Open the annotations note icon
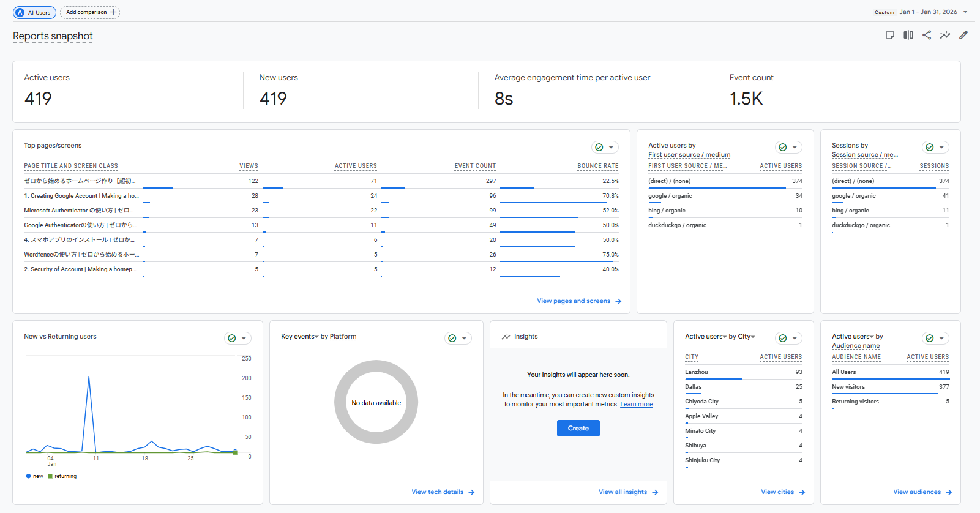Viewport: 980px width, 513px height. [x=889, y=36]
